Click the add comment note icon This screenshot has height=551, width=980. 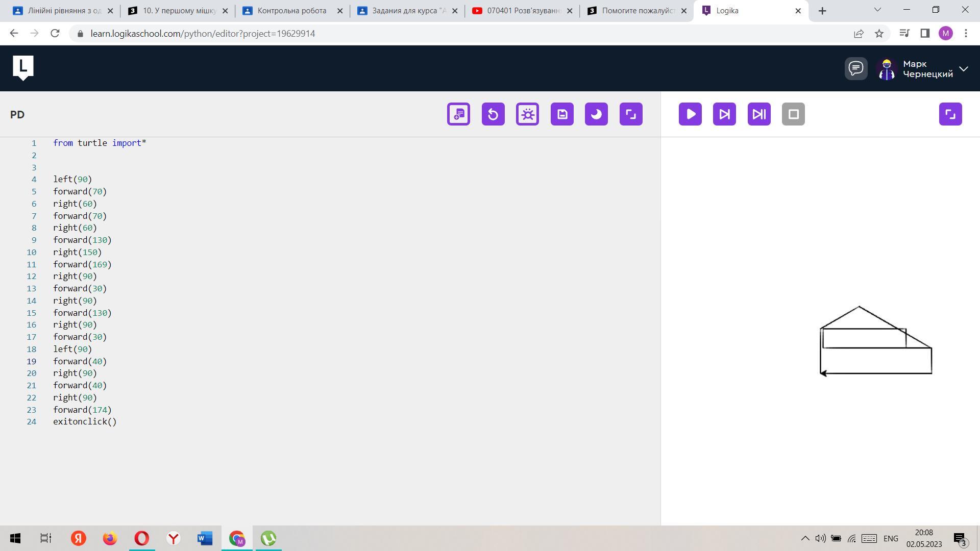[x=458, y=114]
